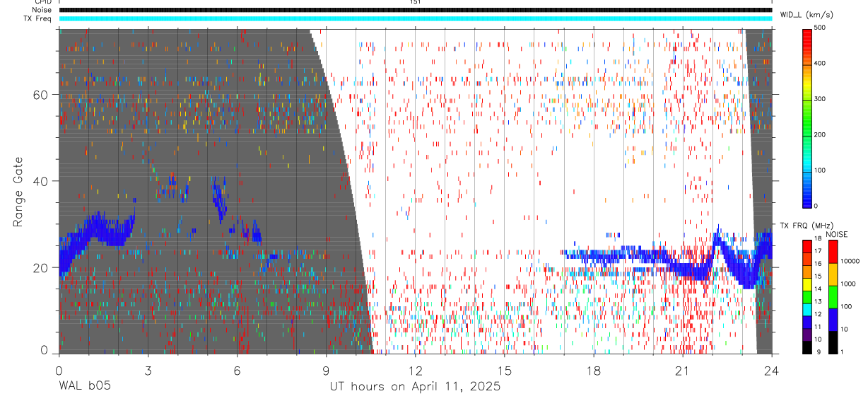Click the yellow segment of TX FRQ bar
This screenshot has width=868, height=401.
point(807,284)
